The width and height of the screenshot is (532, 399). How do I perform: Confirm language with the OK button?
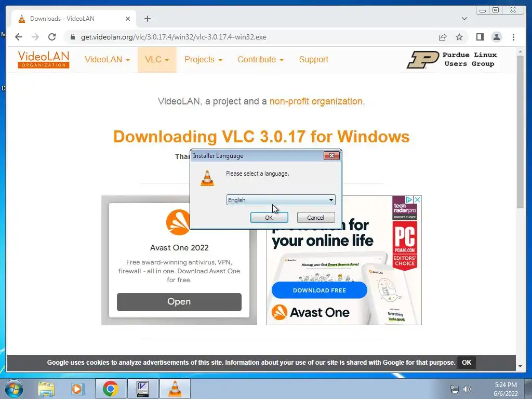coord(269,218)
